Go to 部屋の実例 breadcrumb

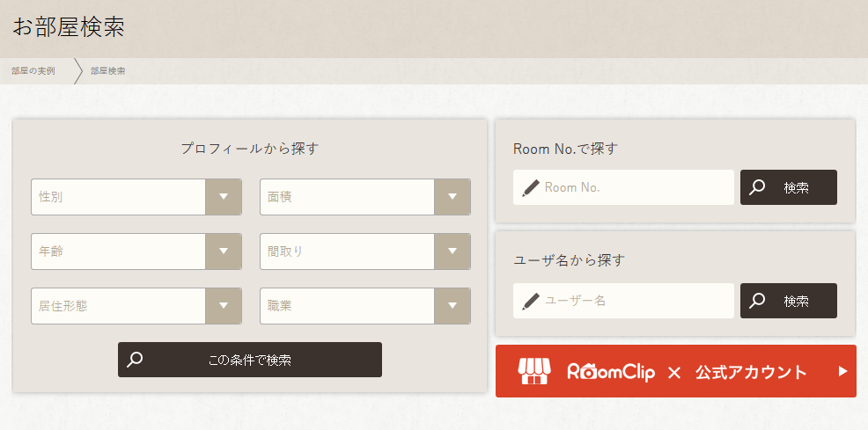33,71
